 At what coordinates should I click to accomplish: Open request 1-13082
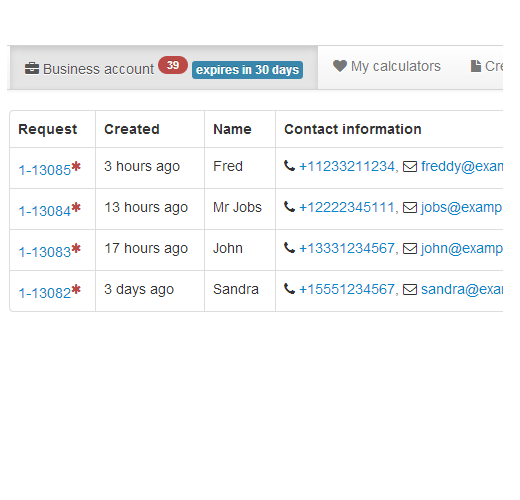(45, 293)
